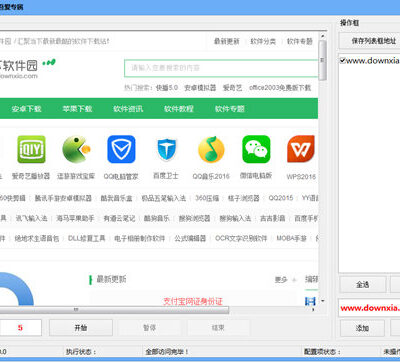Click the 支付宝网证身份证 red link
This screenshot has width=400, height=362.
(x=193, y=302)
